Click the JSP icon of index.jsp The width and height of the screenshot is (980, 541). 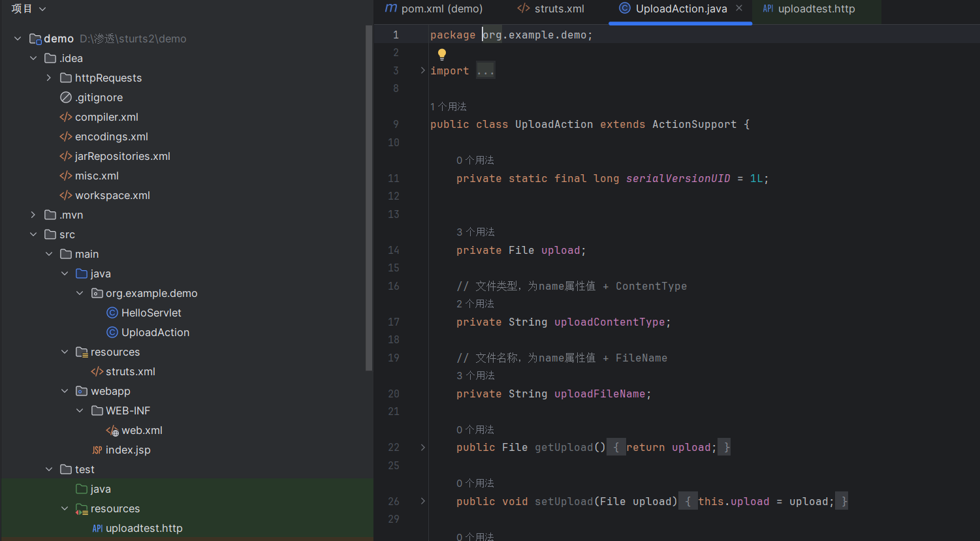tap(97, 450)
